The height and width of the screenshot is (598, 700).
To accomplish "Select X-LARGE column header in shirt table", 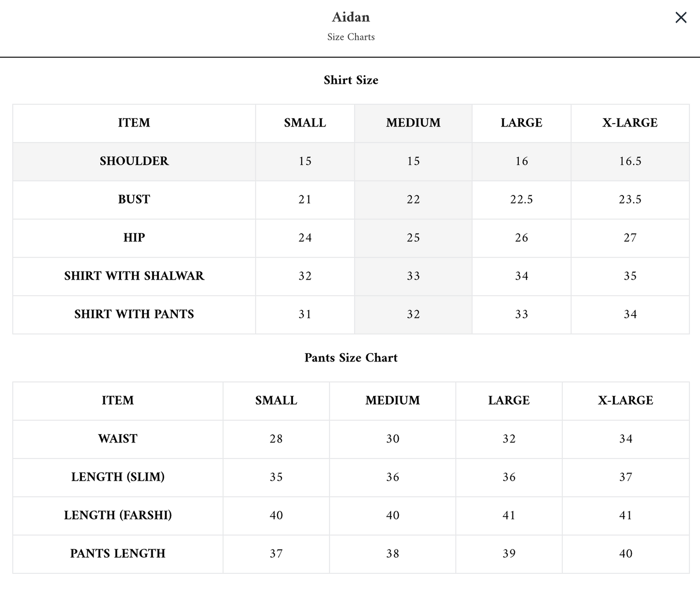I will pyautogui.click(x=630, y=123).
